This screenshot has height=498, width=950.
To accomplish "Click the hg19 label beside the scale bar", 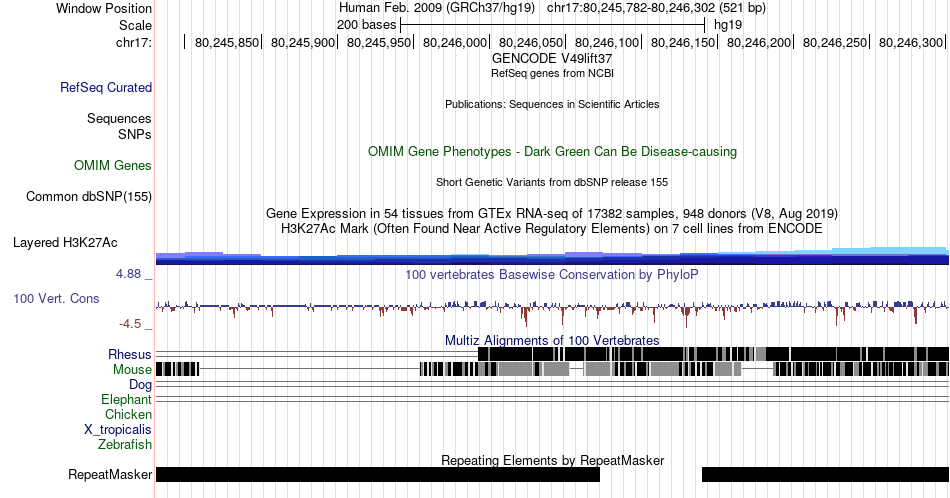I will (728, 25).
